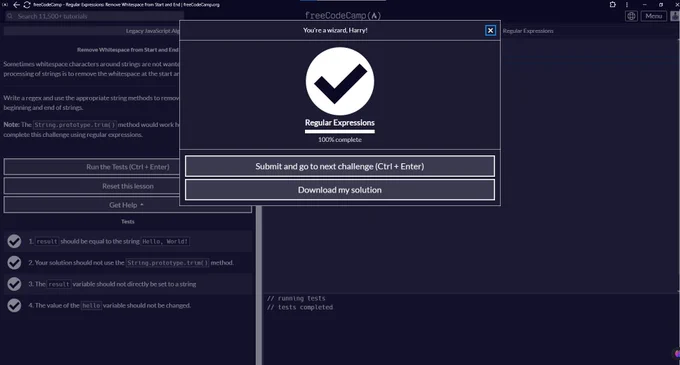Click the '// running tests' console line
The image size is (680, 365).
(x=296, y=298)
